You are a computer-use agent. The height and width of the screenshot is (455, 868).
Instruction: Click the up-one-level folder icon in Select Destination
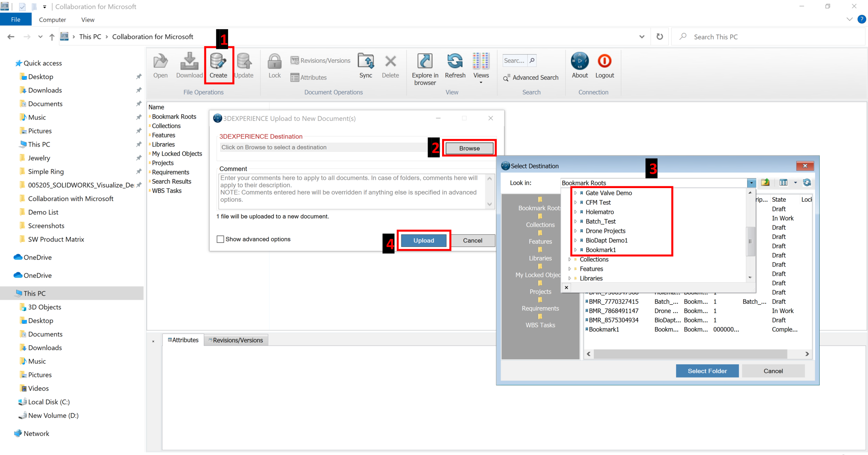pyautogui.click(x=765, y=183)
